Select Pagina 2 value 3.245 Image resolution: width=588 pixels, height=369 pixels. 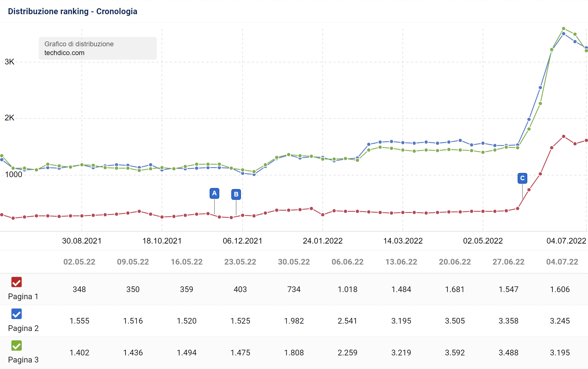tap(560, 321)
